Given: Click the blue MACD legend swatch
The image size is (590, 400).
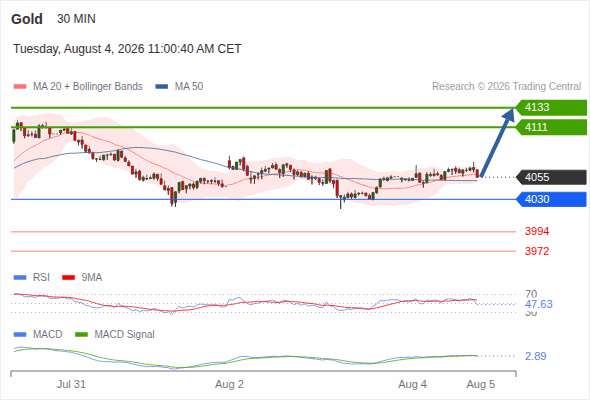Looking at the screenshot, I should pos(20,335).
